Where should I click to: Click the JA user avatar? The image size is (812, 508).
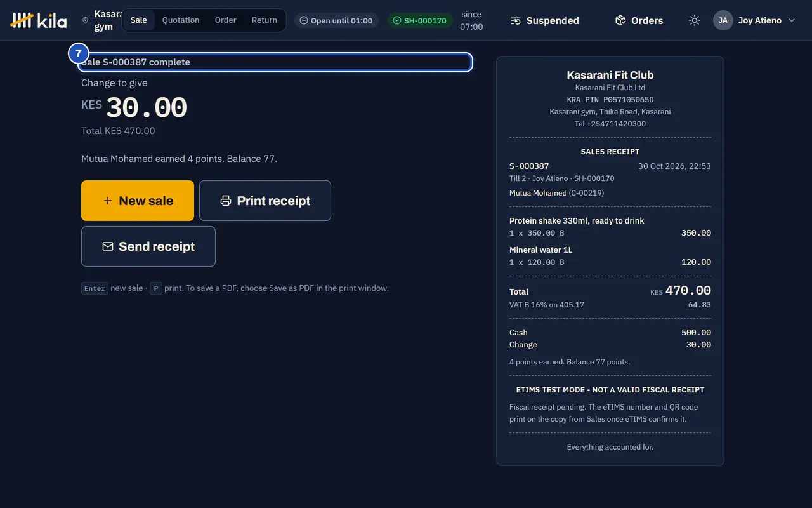pos(723,20)
